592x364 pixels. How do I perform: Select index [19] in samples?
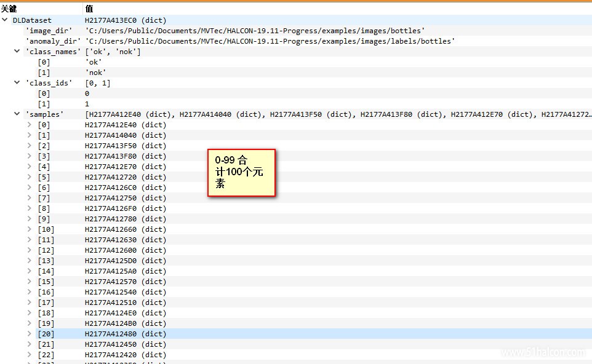[x=46, y=323]
